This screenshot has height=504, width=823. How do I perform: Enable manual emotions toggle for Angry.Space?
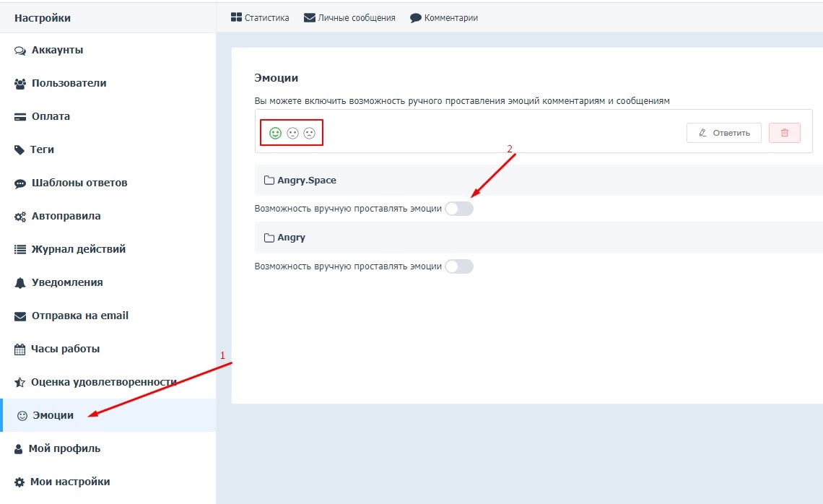[459, 209]
